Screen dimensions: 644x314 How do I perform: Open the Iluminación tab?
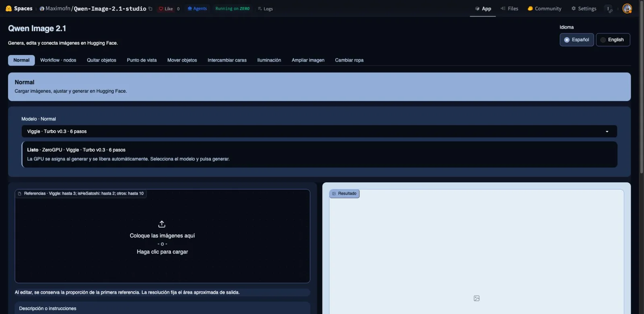point(269,60)
